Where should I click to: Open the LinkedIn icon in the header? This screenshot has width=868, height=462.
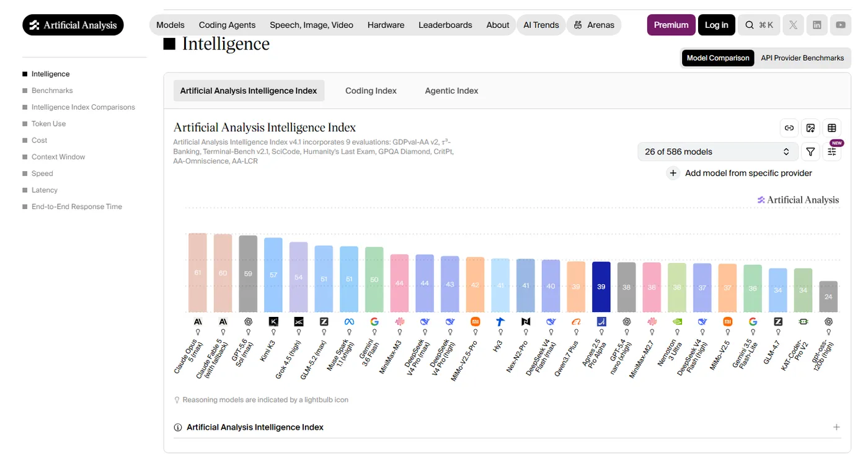pos(817,25)
